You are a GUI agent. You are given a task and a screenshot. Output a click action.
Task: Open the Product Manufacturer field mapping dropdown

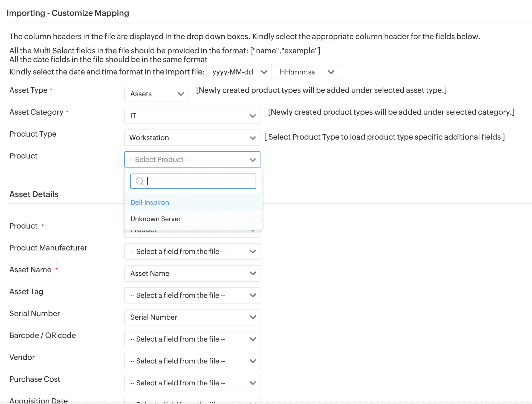point(192,252)
